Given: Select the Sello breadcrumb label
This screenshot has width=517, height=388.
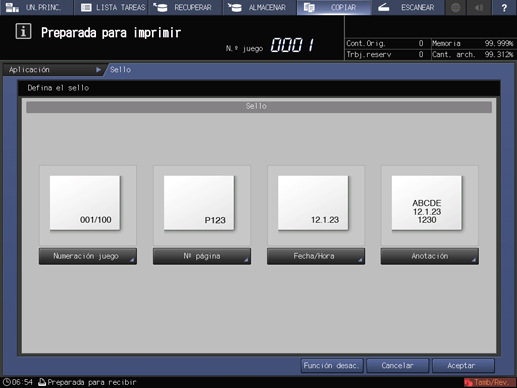Looking at the screenshot, I should (x=120, y=70).
